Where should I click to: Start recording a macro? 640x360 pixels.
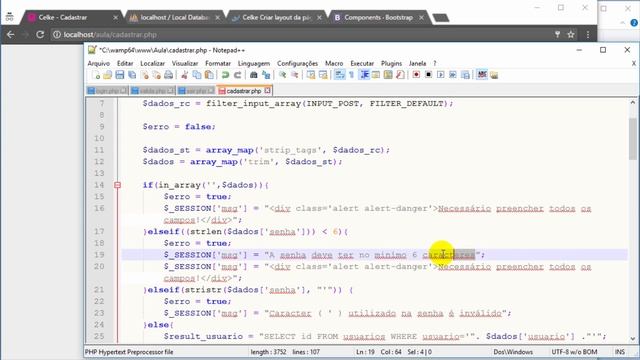point(416,75)
